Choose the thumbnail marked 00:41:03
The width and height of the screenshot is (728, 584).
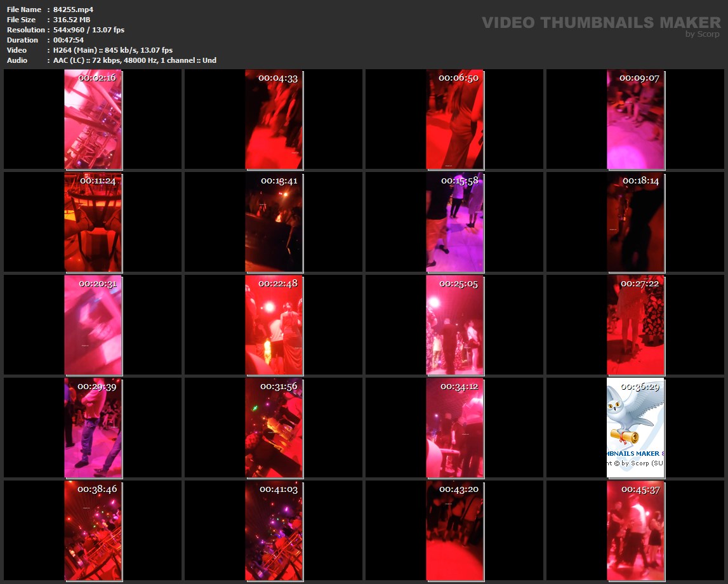(274, 531)
